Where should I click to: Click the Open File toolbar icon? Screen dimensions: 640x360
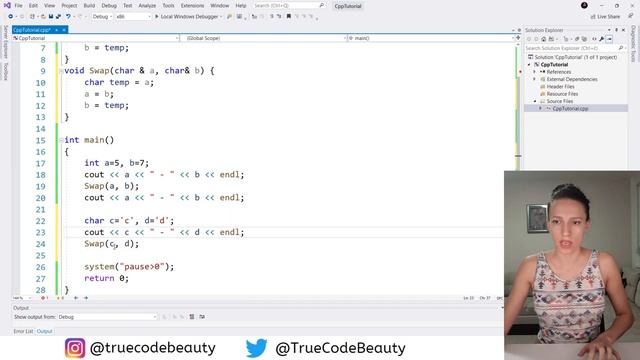click(43, 17)
